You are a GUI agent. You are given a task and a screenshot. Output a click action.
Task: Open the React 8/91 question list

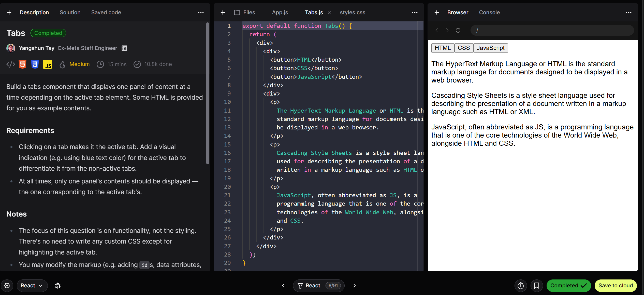click(318, 286)
